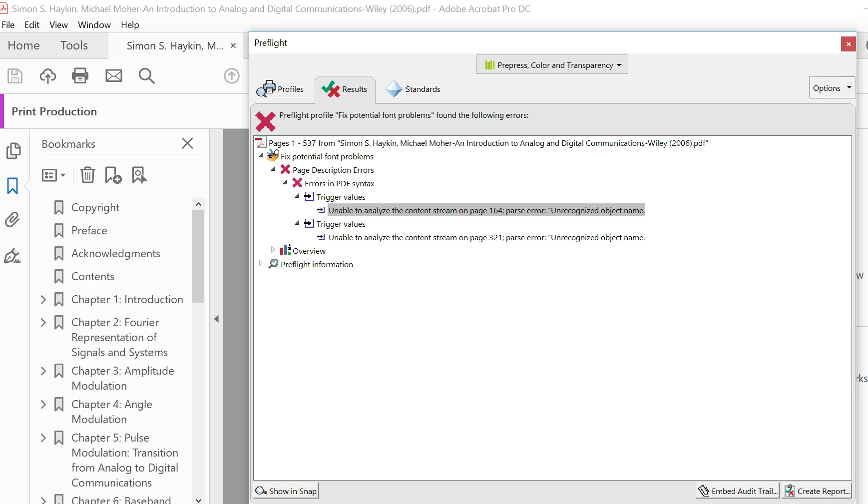Click the Search magnifier icon
This screenshot has width=868, height=504.
pos(147,76)
